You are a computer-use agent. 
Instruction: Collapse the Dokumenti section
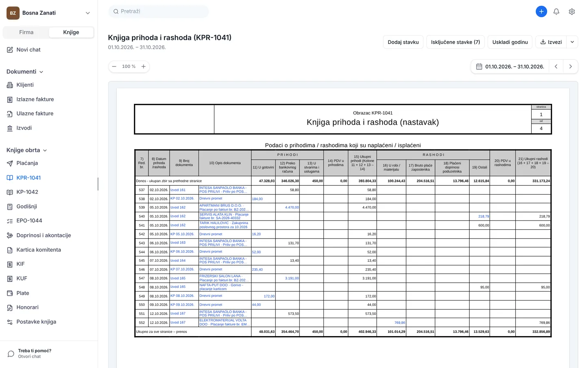25,72
